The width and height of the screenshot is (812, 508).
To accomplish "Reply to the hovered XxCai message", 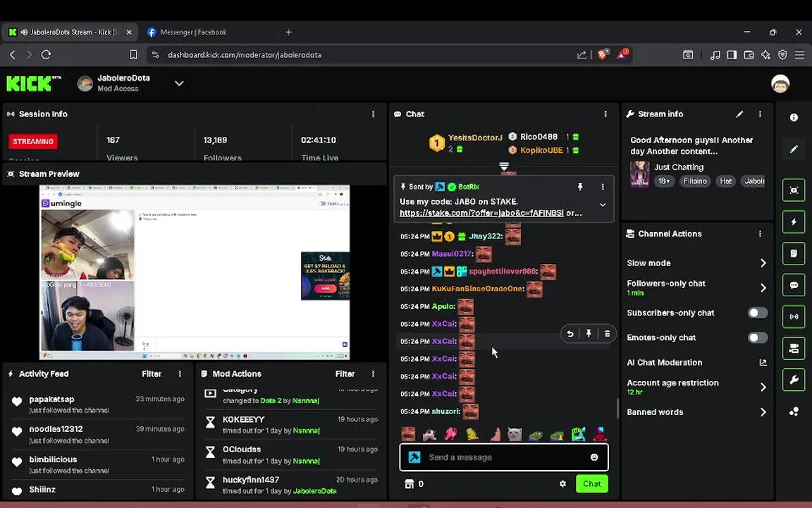I will click(x=570, y=334).
